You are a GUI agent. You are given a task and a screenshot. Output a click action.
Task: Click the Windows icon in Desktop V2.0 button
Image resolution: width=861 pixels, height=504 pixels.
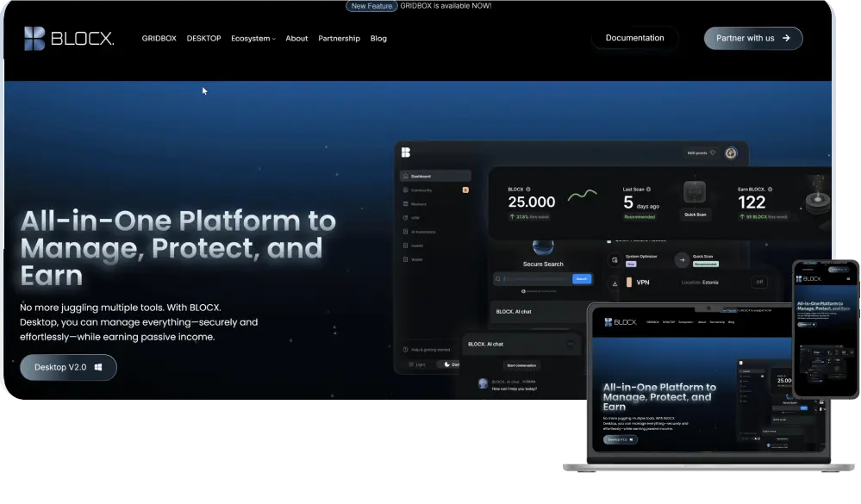98,367
